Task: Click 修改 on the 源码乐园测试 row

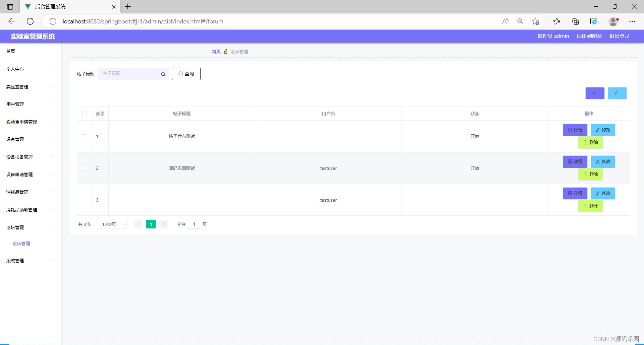Action: (603, 161)
